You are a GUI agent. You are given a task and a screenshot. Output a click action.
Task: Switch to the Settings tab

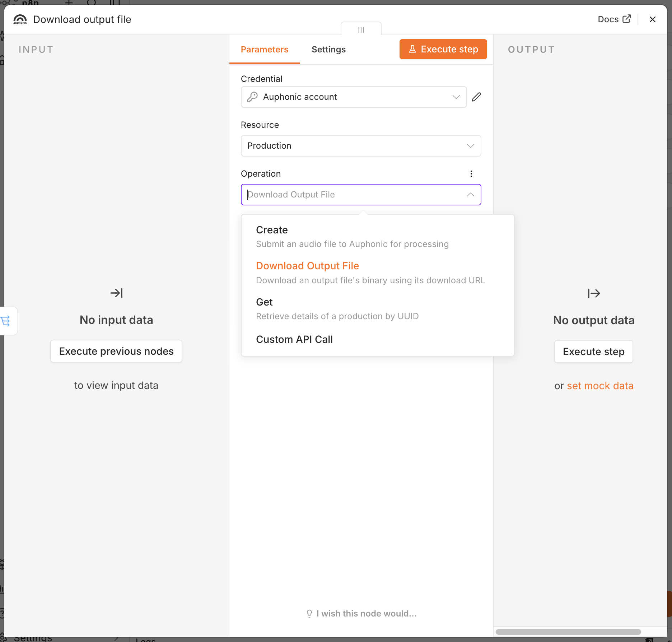[328, 50]
